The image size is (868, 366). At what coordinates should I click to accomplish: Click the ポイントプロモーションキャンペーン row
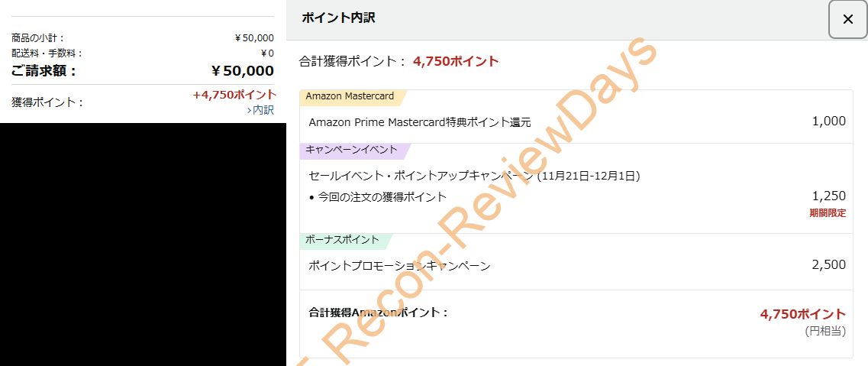pos(576,266)
